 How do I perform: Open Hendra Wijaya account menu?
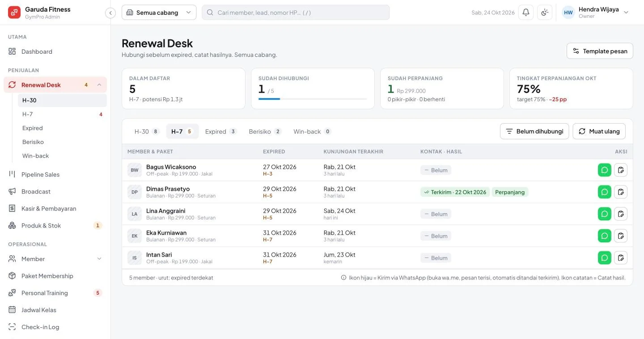click(595, 13)
